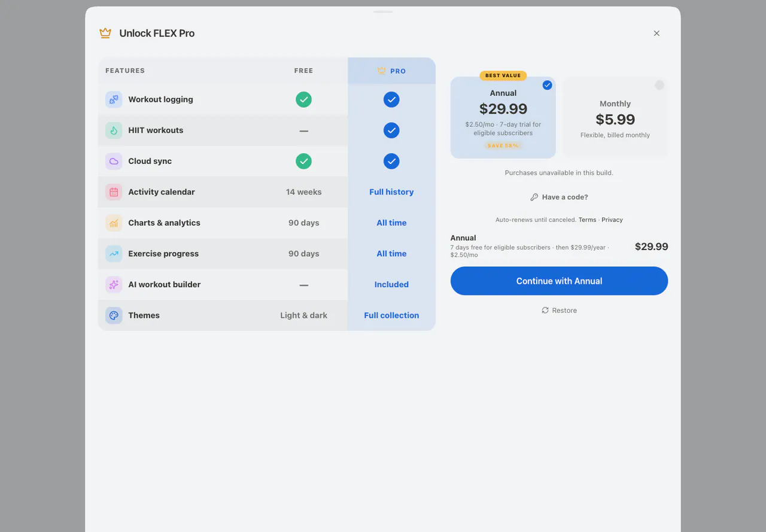Click the calendar icon for Activity calendar

(114, 192)
